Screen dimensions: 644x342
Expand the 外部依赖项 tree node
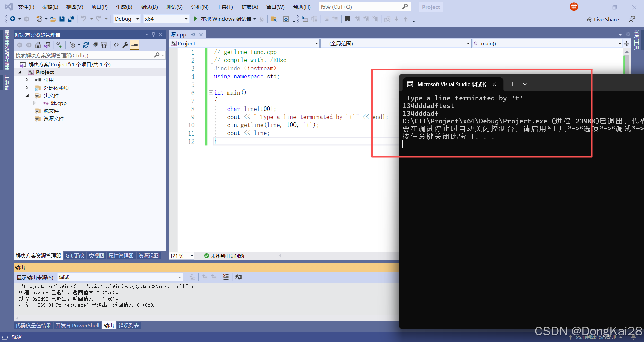(x=27, y=88)
